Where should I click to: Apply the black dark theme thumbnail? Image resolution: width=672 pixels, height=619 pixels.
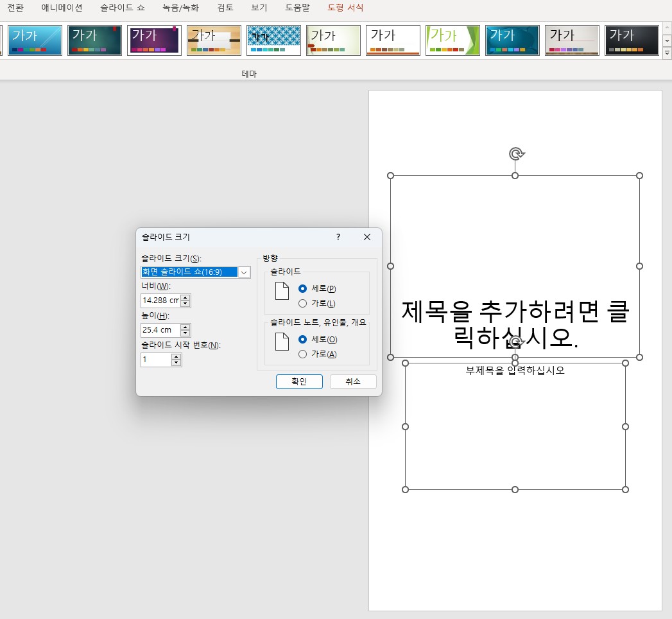click(632, 40)
